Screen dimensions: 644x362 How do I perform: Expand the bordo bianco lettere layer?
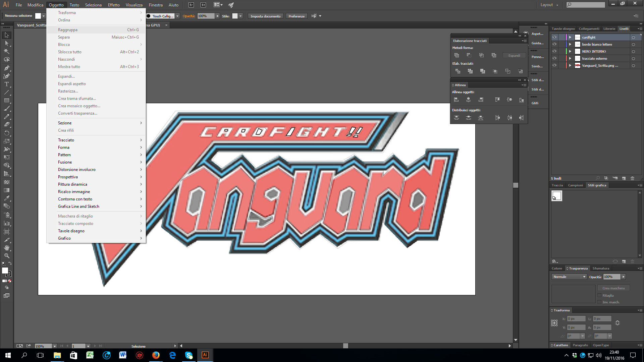click(570, 44)
